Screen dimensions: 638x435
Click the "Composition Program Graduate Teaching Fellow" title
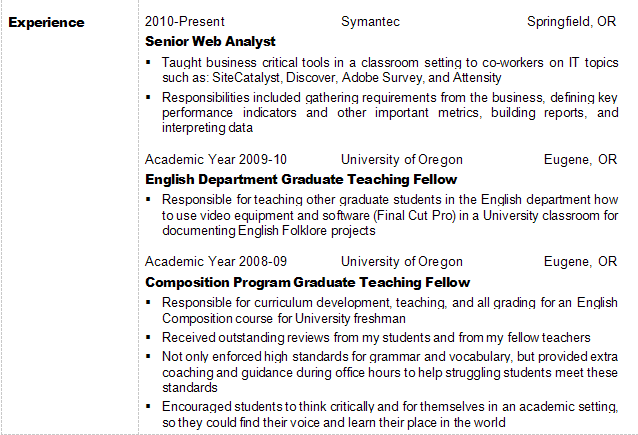click(307, 282)
